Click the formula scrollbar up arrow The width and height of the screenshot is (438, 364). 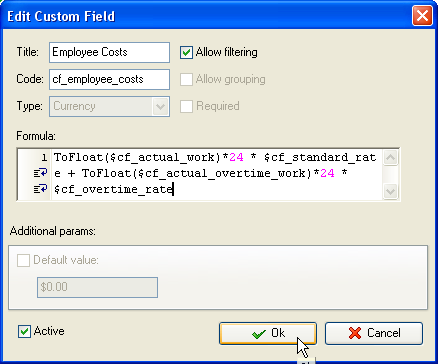click(390, 158)
